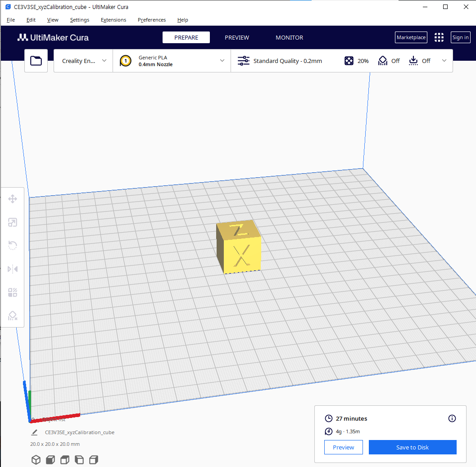Open the View menu
Screen dimensions: 476x467
[x=53, y=20]
